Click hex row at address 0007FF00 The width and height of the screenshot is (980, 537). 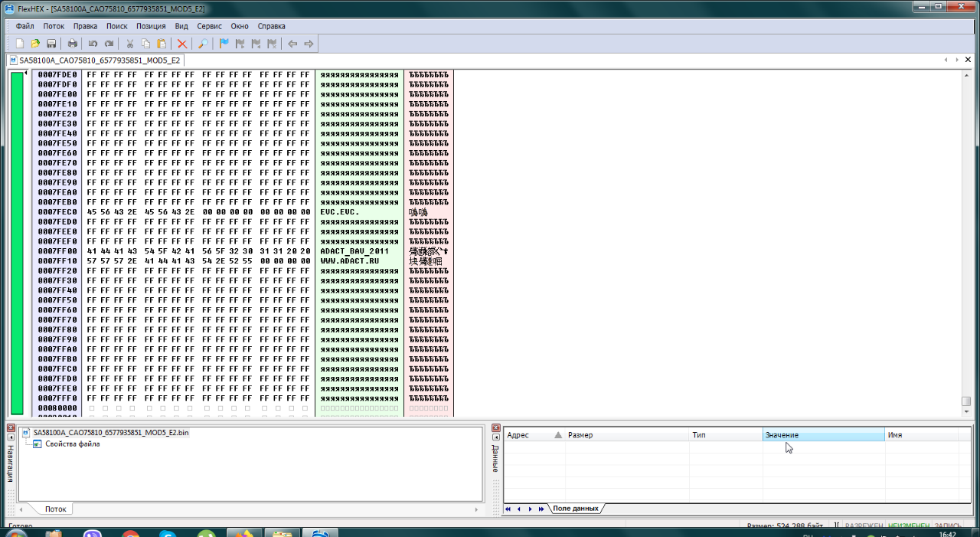pos(198,251)
